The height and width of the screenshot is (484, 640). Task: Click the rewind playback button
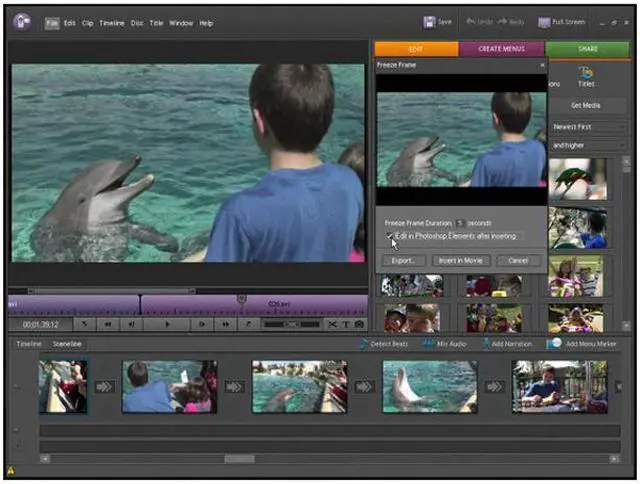108,324
